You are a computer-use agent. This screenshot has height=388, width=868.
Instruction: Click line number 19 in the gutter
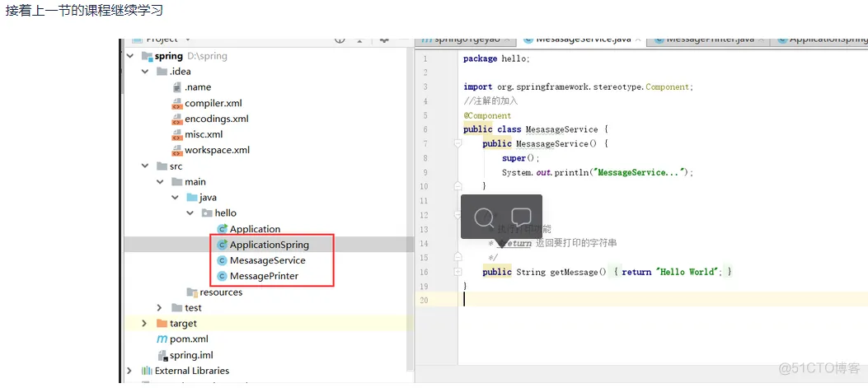tap(424, 286)
